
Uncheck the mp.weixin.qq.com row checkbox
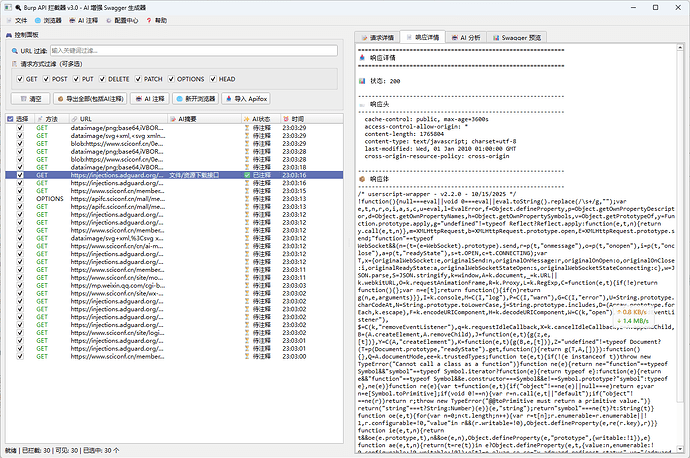coord(20,286)
